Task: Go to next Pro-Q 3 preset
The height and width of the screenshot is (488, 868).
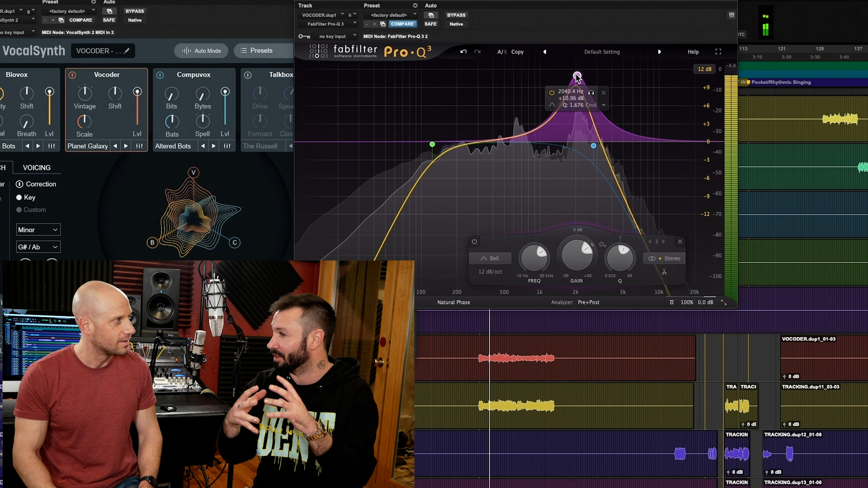Action: [660, 52]
